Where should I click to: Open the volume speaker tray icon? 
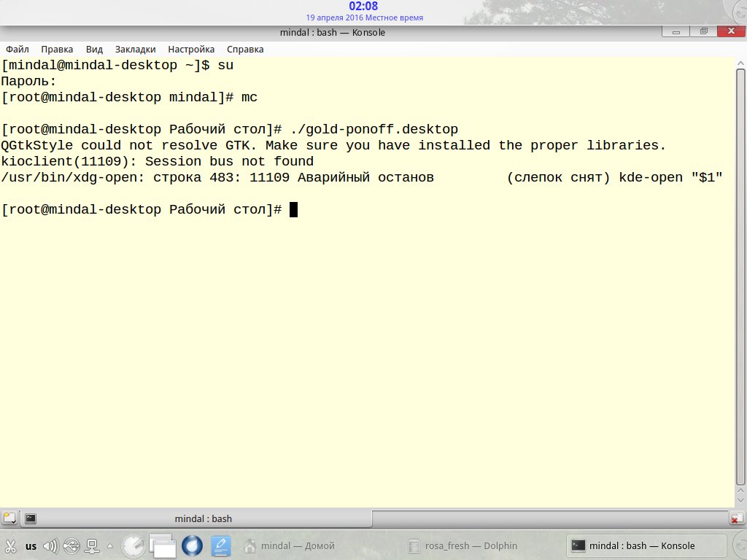click(x=50, y=545)
